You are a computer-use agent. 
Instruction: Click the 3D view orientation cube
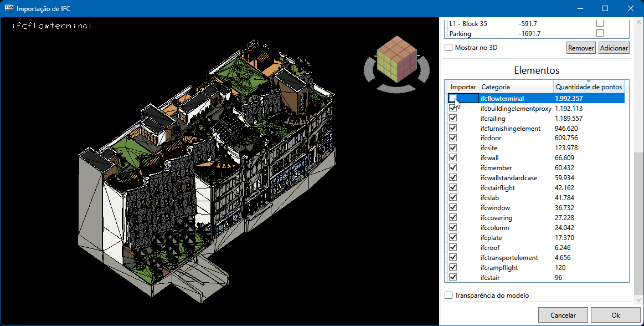[396, 58]
